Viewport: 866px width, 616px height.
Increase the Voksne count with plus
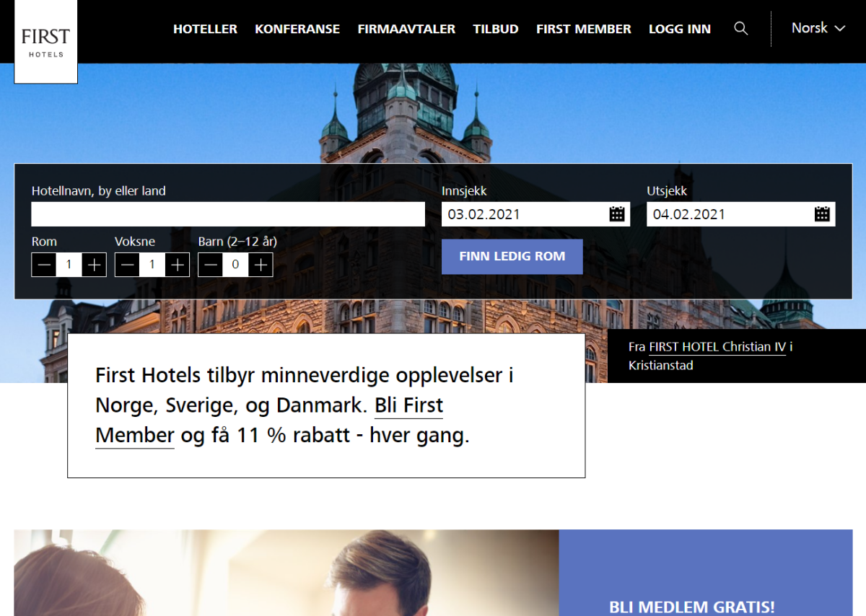coord(177,265)
